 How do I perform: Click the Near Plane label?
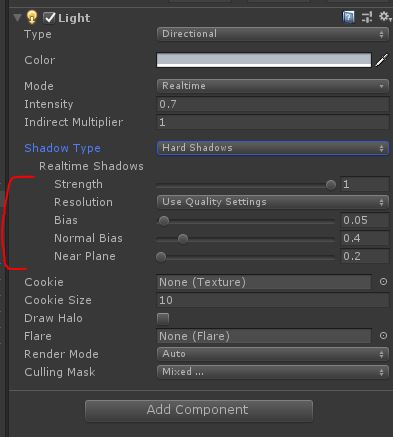pos(85,256)
